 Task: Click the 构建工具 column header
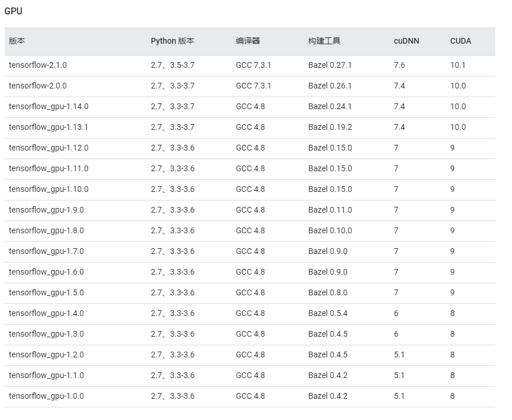coord(324,41)
